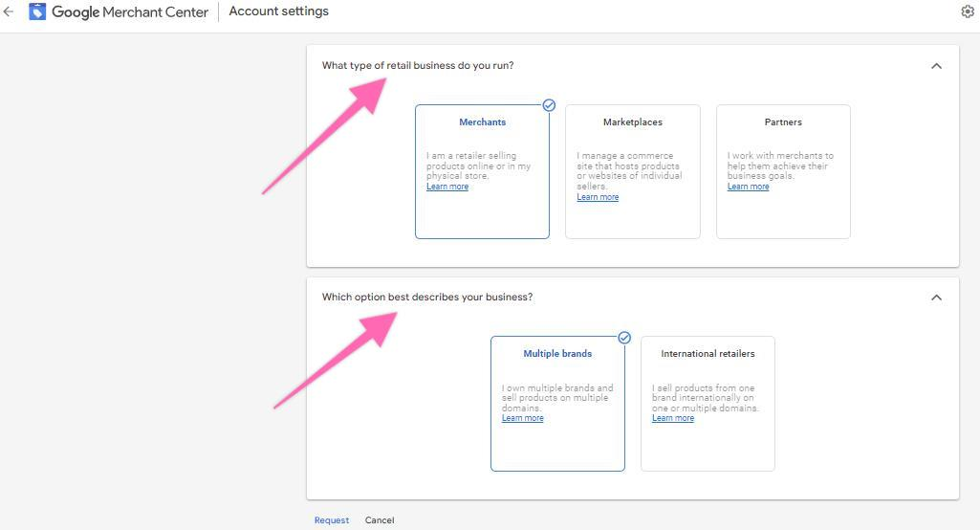Click the back arrow icon
The width and height of the screenshot is (980, 530).
point(9,12)
